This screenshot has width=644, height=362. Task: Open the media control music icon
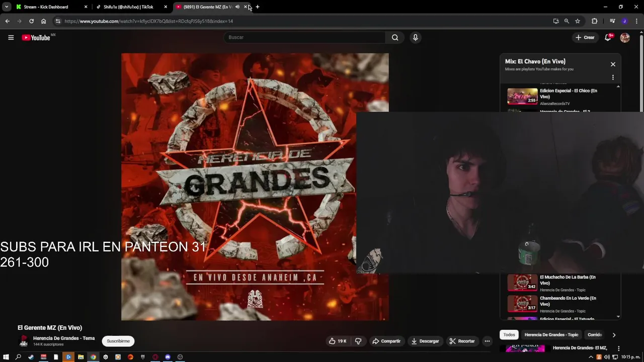coord(612,21)
